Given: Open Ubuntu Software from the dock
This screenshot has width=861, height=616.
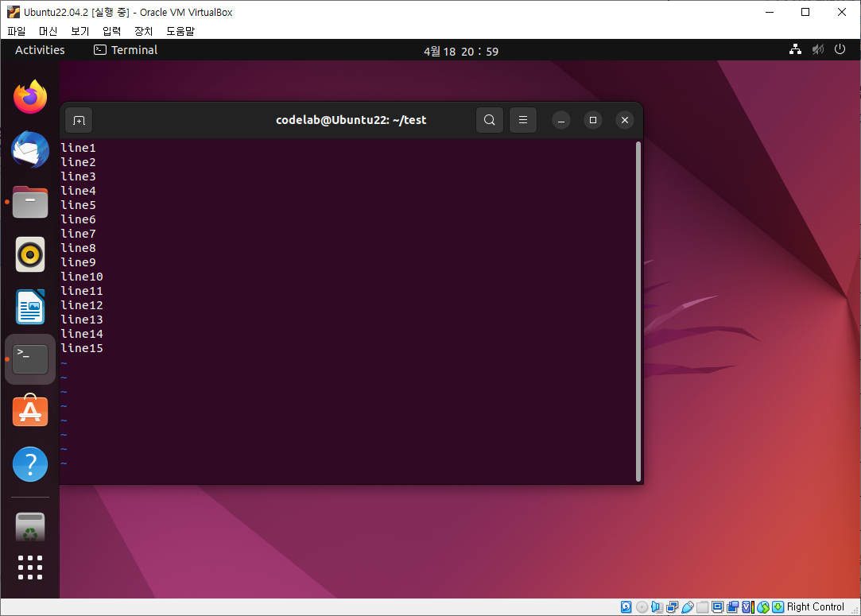Looking at the screenshot, I should click(x=29, y=411).
